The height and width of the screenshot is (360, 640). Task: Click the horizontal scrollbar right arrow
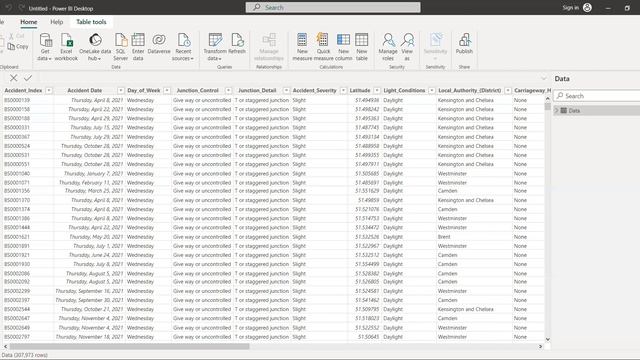[x=540, y=346]
